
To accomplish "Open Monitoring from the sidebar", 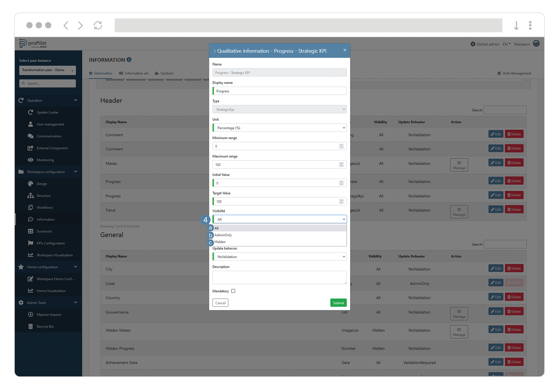I will click(45, 160).
